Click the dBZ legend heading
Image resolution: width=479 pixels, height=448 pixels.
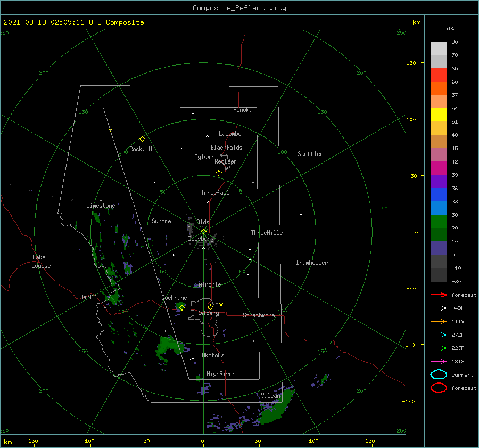[x=451, y=28]
